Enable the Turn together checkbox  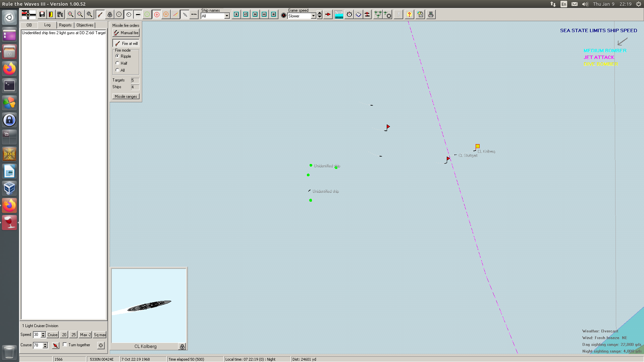tap(65, 345)
